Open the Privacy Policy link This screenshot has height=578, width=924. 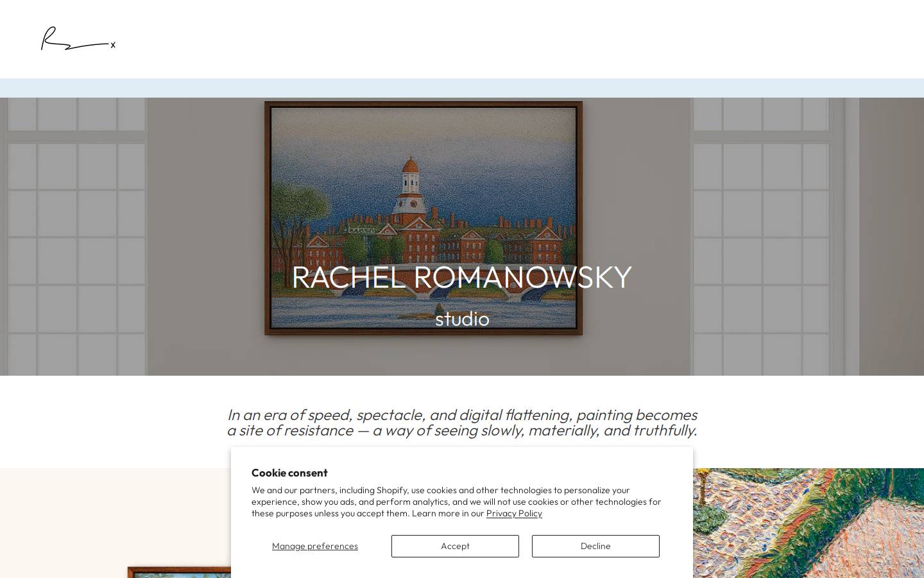tap(514, 513)
